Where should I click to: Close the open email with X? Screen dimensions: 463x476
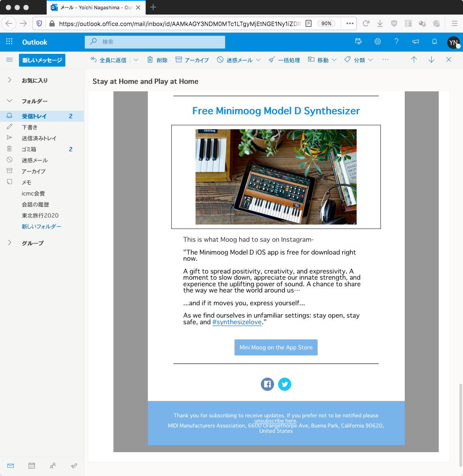point(449,60)
